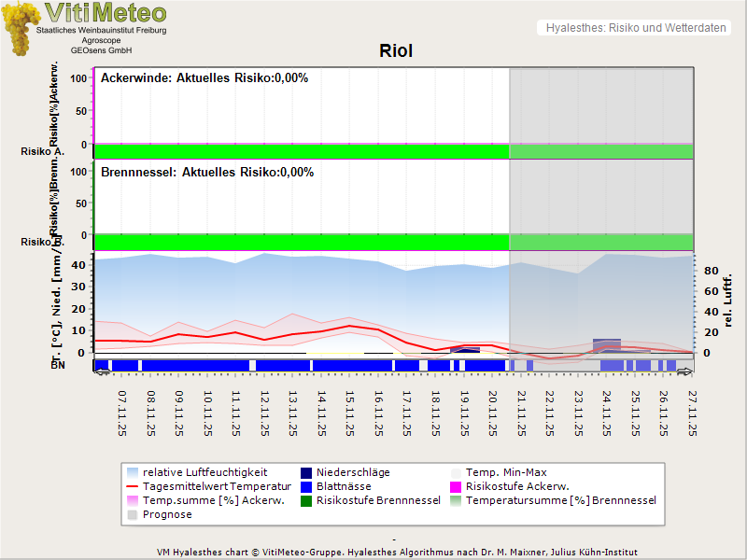Viewport: 747px width, 560px height.
Task: Click the VitiMeteo title text
Action: pyautogui.click(x=106, y=13)
